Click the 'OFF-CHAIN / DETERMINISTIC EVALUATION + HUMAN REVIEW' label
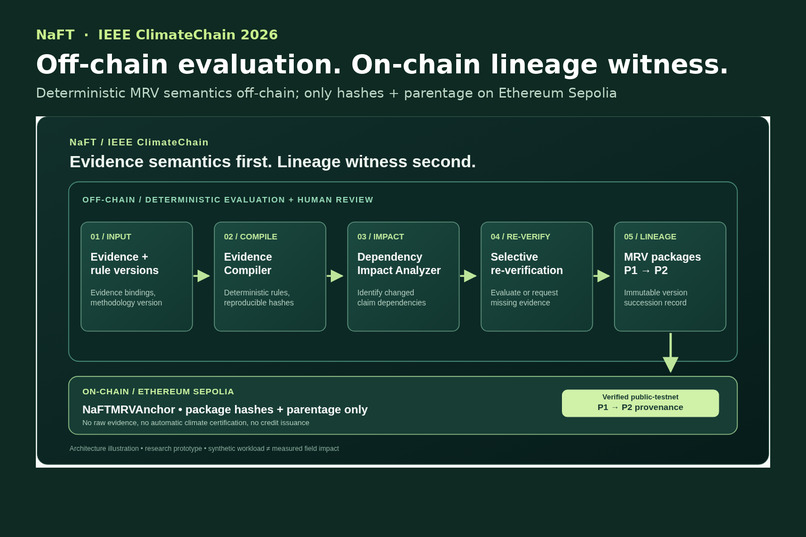 228,200
